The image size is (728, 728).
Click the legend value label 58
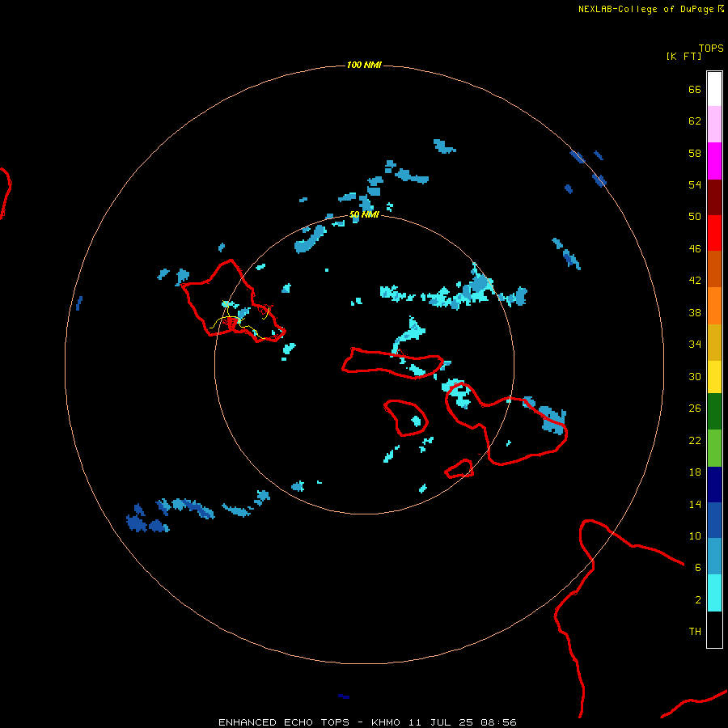[x=695, y=153]
